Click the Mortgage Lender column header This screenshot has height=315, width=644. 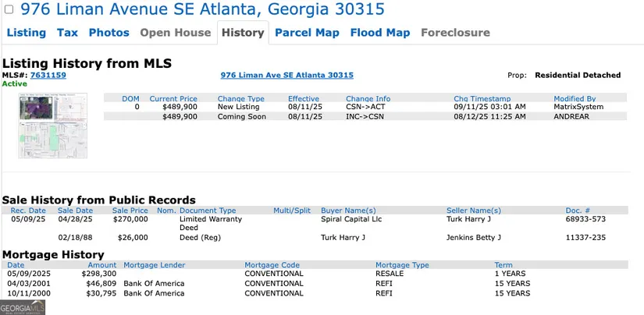click(x=155, y=265)
